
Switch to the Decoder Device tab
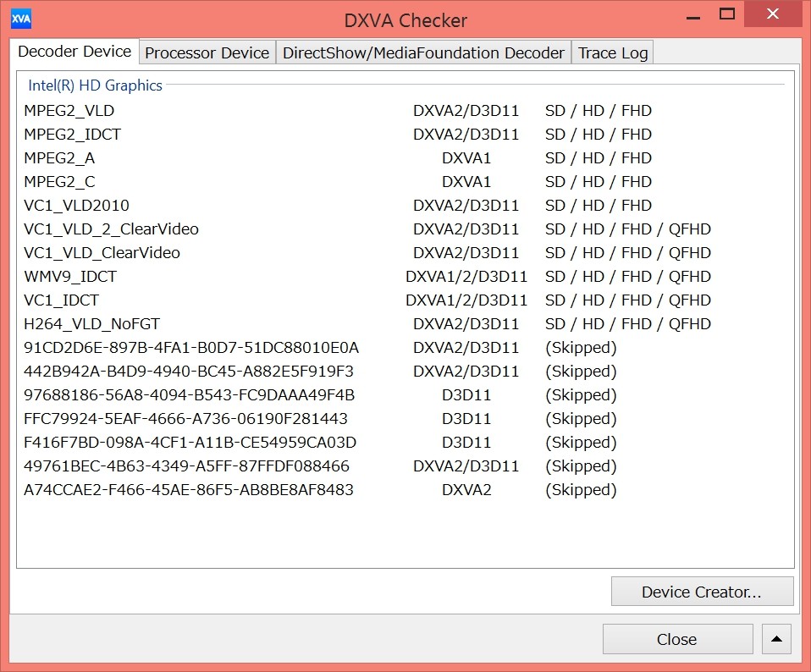click(74, 52)
